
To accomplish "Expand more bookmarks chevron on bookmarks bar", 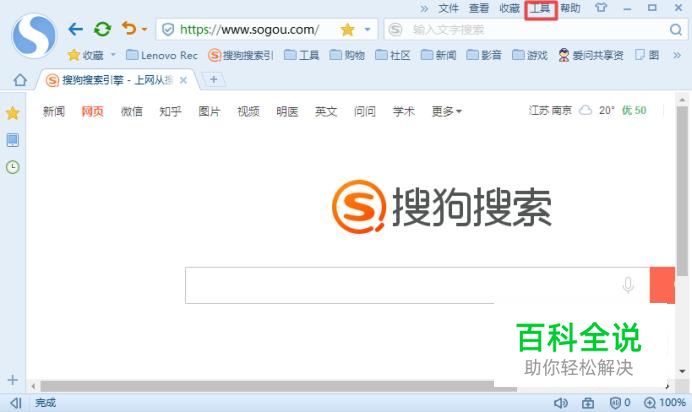I will pos(677,55).
